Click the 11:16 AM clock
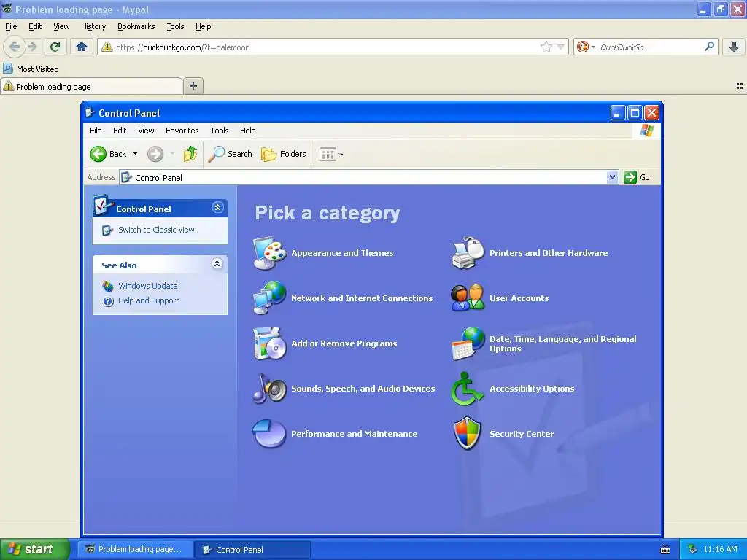 pos(720,549)
